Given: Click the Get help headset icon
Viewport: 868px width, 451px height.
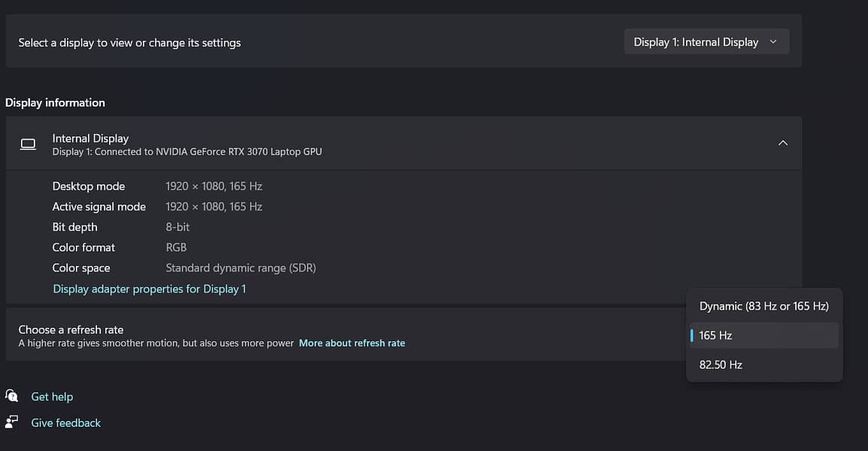Looking at the screenshot, I should [x=12, y=395].
